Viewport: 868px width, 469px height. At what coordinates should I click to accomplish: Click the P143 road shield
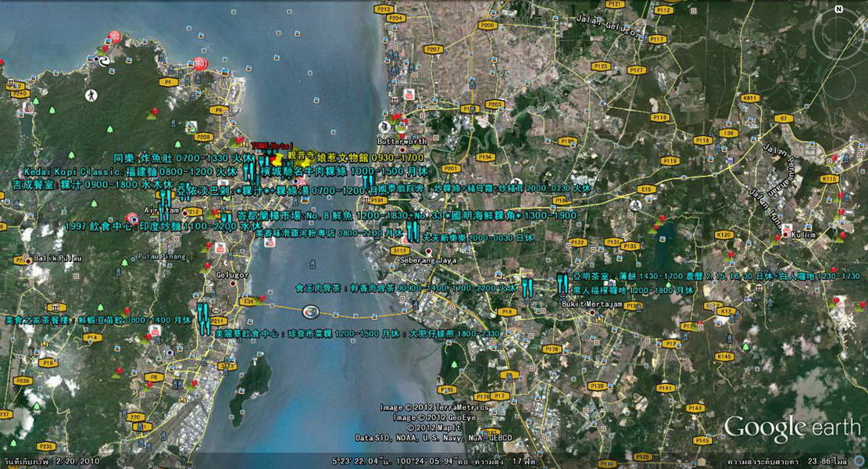[x=695, y=409]
